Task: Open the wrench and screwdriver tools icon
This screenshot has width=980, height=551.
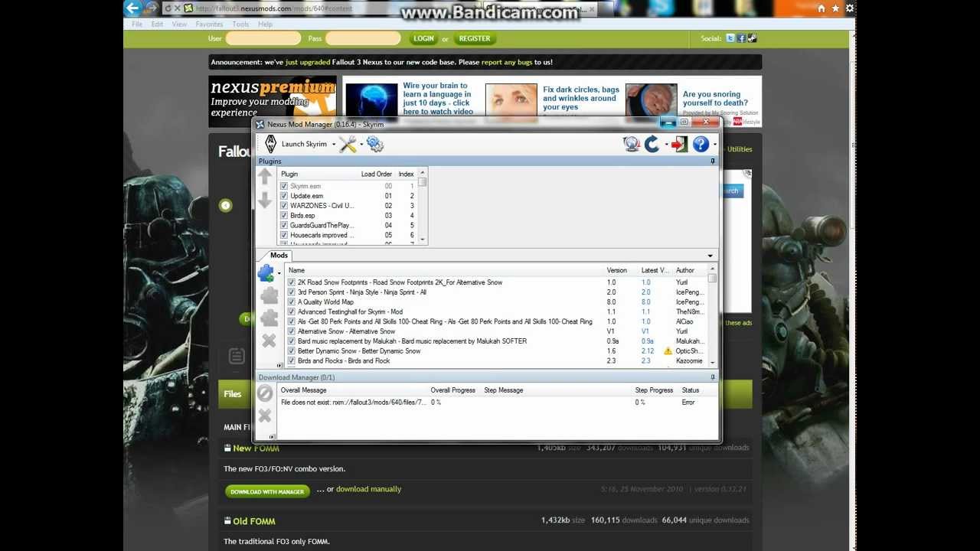Action: [348, 144]
